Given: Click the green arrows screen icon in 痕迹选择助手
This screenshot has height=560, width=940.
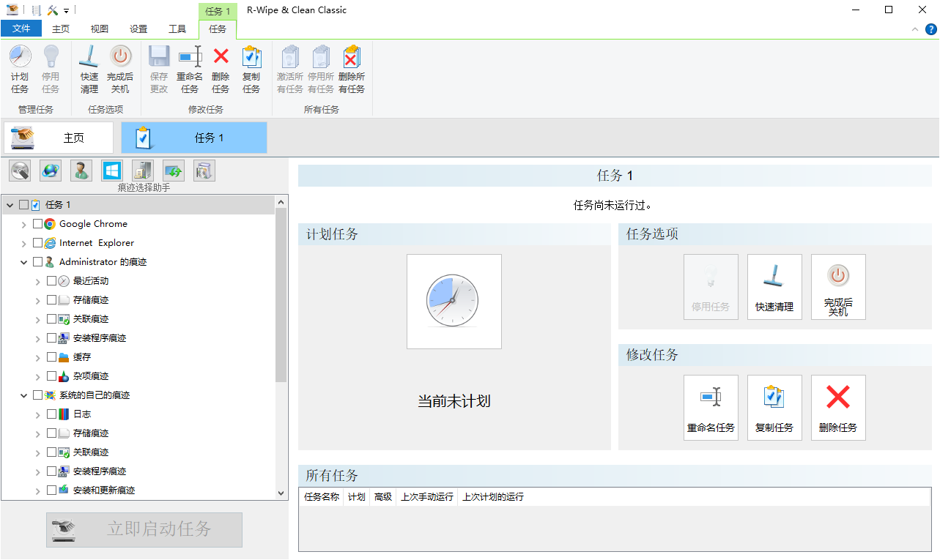Looking at the screenshot, I should (174, 171).
